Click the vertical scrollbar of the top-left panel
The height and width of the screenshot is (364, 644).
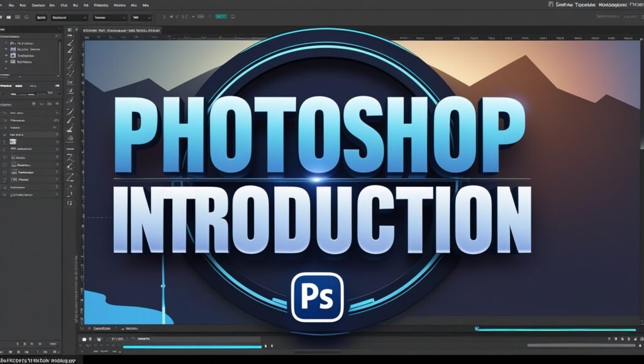coord(59,57)
